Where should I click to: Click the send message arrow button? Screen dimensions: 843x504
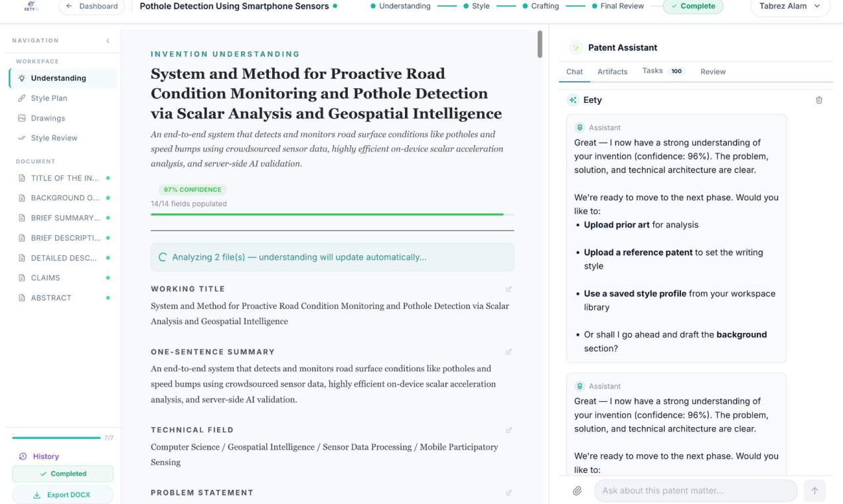[x=814, y=491]
